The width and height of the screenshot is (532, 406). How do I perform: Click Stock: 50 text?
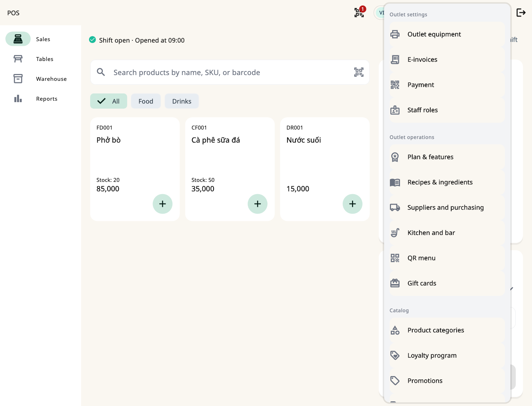tap(203, 180)
